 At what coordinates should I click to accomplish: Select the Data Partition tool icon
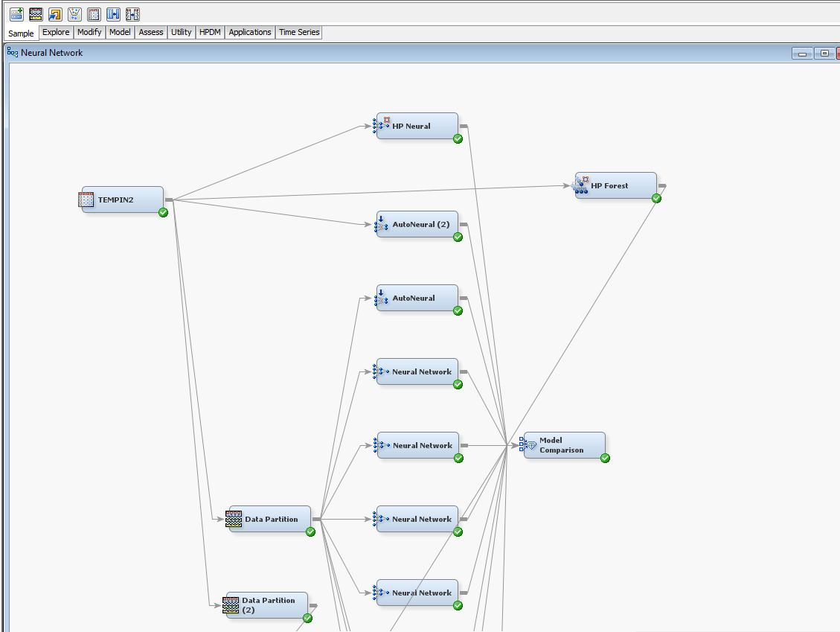point(35,13)
